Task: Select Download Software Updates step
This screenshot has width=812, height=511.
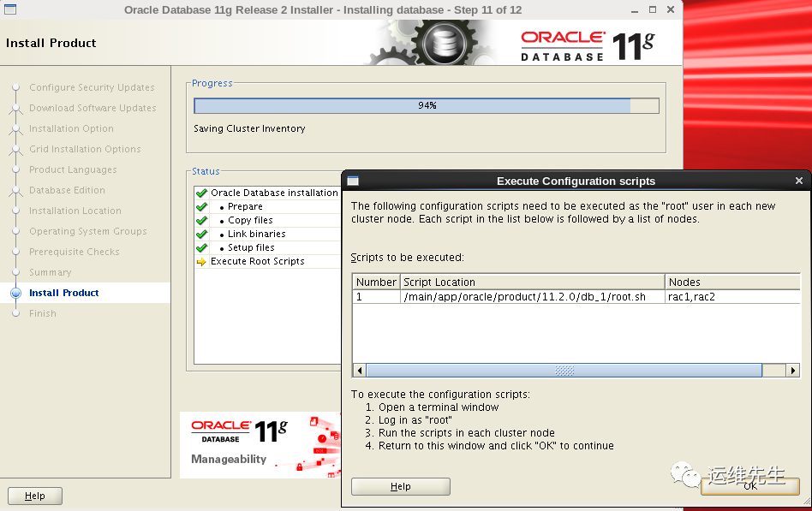Action: pyautogui.click(x=93, y=108)
